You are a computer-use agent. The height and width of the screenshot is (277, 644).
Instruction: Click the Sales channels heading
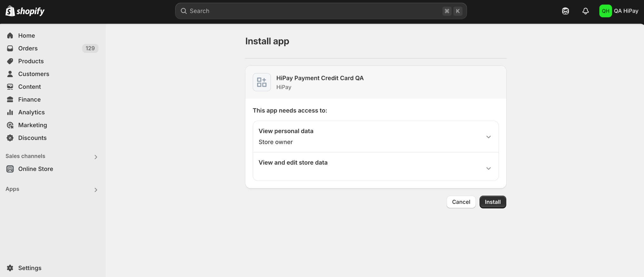point(25,156)
